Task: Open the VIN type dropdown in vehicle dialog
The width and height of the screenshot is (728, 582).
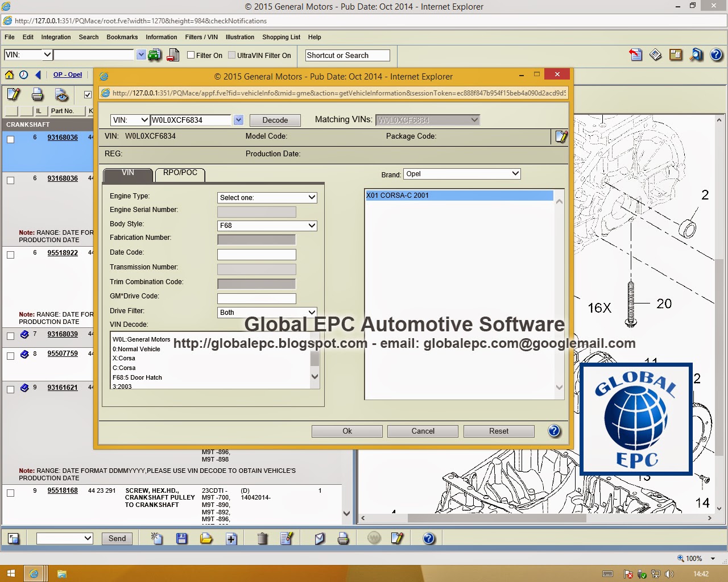Action: point(130,120)
